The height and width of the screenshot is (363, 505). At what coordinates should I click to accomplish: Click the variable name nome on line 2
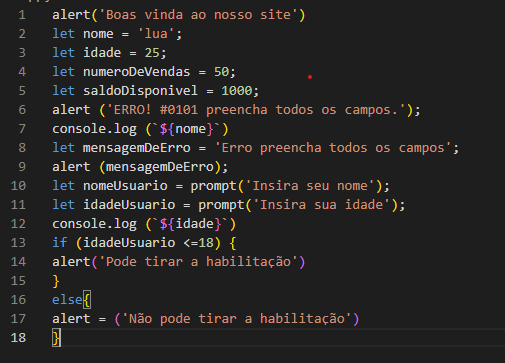tap(98, 34)
